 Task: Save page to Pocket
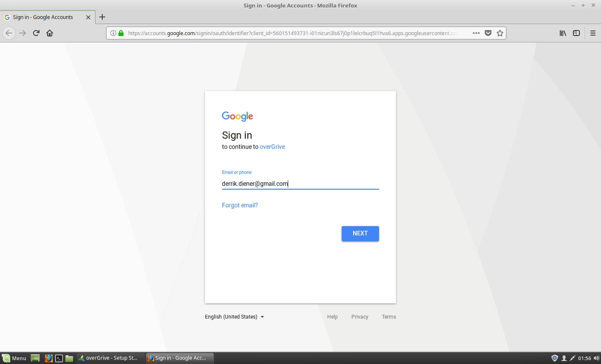point(488,33)
